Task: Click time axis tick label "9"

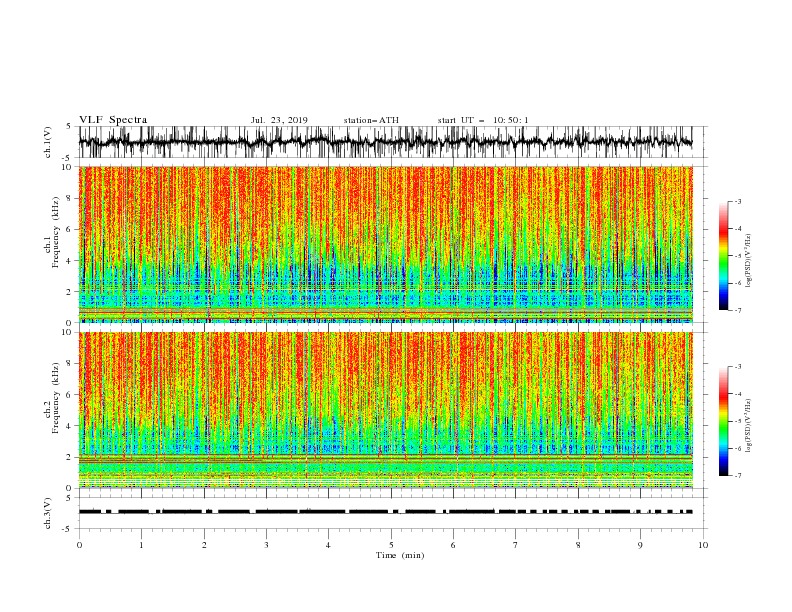Action: click(640, 545)
